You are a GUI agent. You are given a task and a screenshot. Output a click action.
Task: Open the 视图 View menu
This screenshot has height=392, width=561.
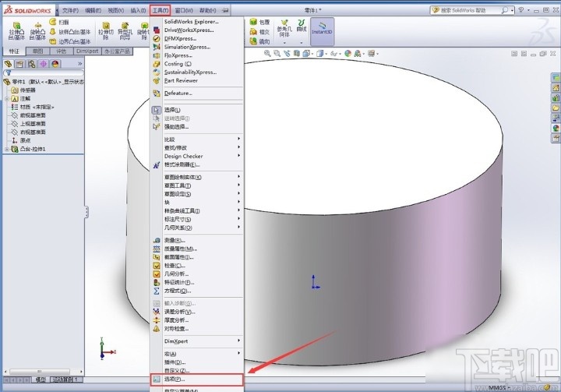(115, 10)
